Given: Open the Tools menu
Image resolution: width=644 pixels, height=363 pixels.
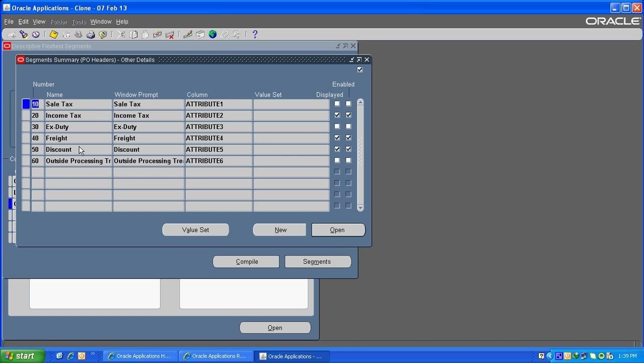Looking at the screenshot, I should (x=79, y=22).
